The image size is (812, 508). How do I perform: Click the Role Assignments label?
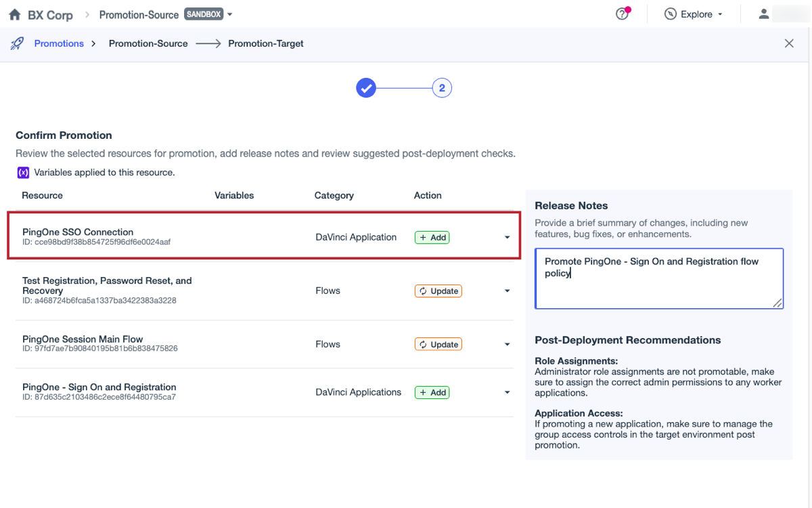pos(577,361)
